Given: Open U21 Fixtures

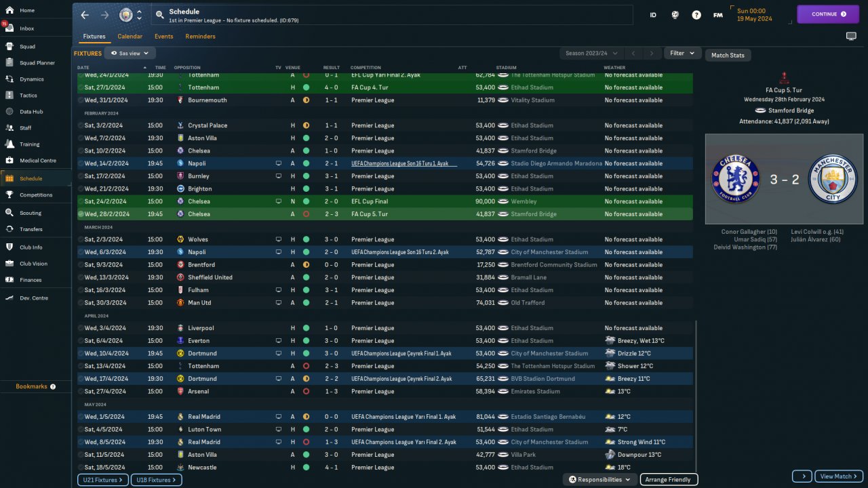Looking at the screenshot, I should [x=102, y=480].
